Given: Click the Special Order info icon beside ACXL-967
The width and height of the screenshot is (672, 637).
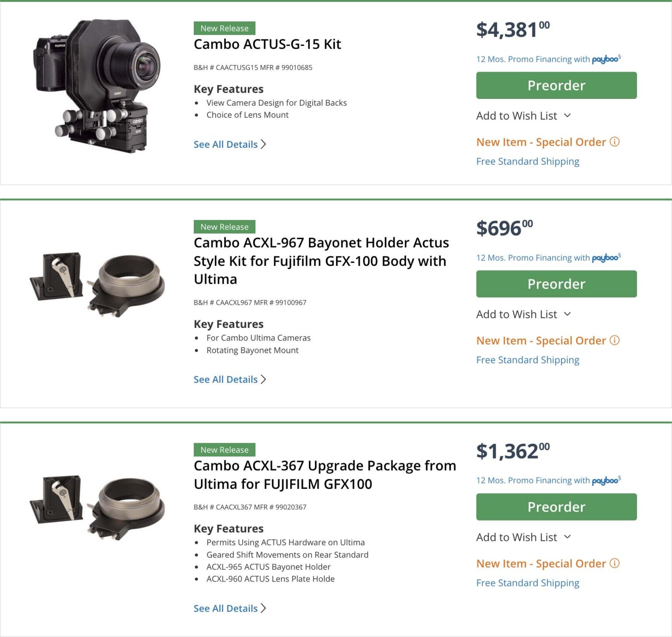Looking at the screenshot, I should 615,341.
